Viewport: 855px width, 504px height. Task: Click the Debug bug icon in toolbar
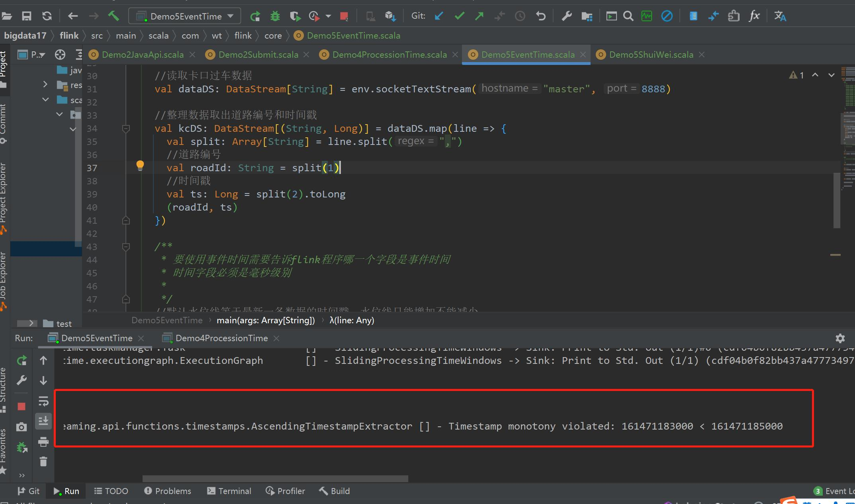point(275,16)
